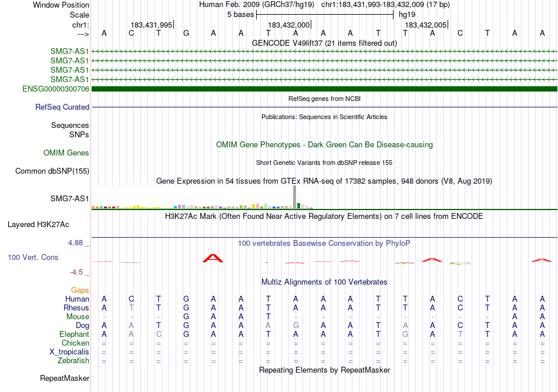Open '100 vertebrates Basewise Conservation by PhyloP'
Image resolution: width=558 pixels, height=392 pixels.
coord(324,243)
